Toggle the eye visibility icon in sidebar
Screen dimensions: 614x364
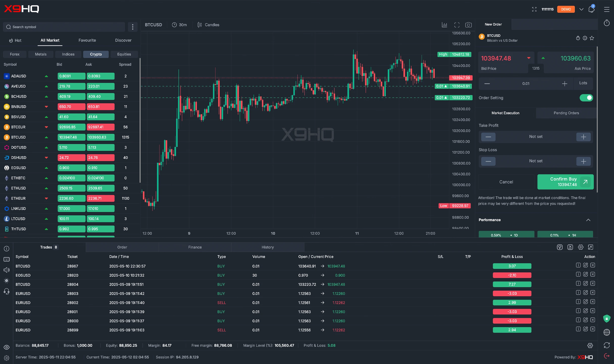tap(7, 347)
